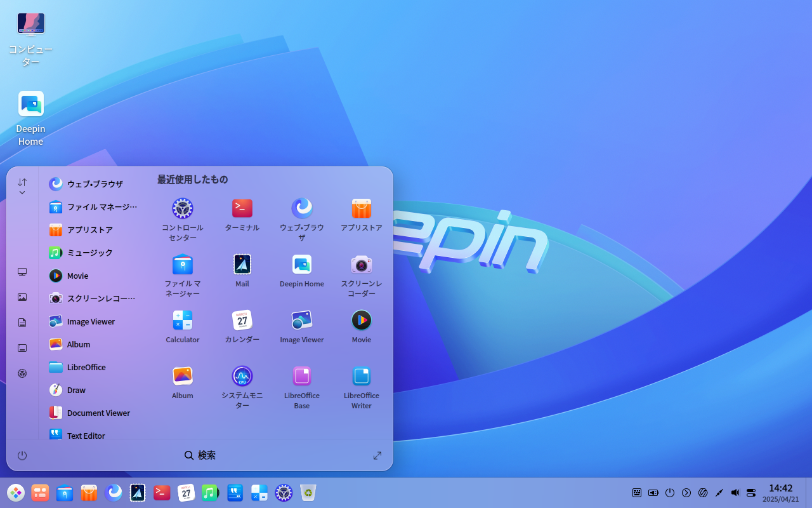Open カレンダー from the 最近使用したもの grid
The height and width of the screenshot is (508, 812).
[x=242, y=327]
